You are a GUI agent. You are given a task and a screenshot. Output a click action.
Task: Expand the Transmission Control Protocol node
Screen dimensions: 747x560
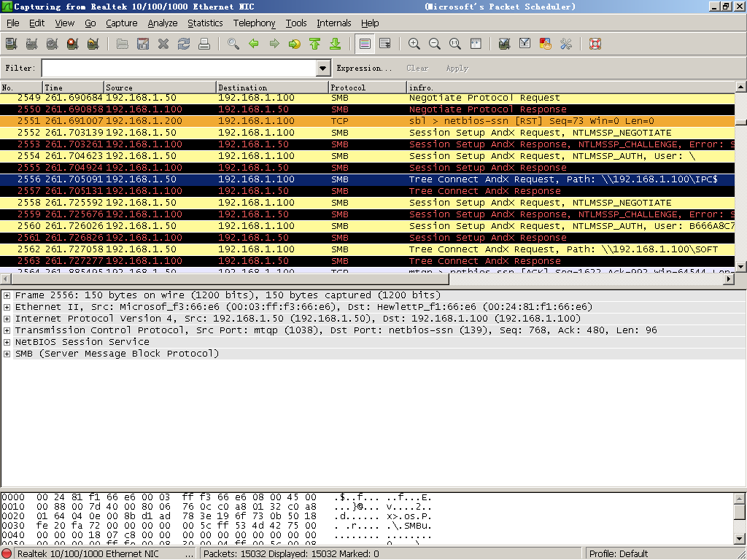pos(7,330)
